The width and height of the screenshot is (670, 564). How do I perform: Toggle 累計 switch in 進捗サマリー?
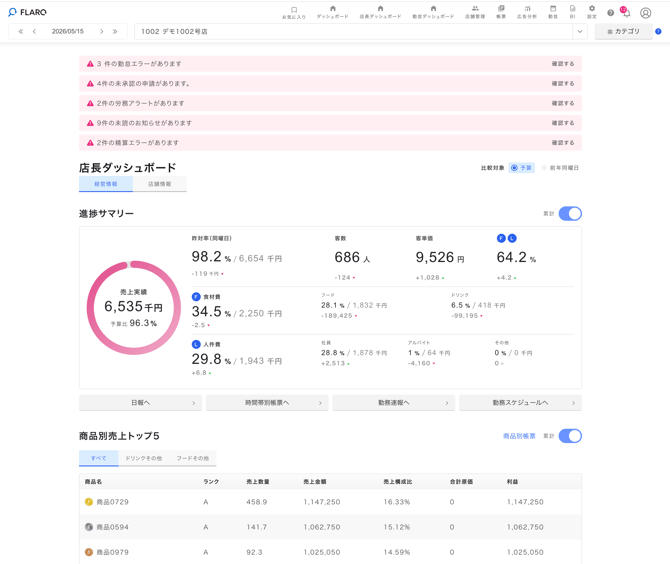(570, 213)
